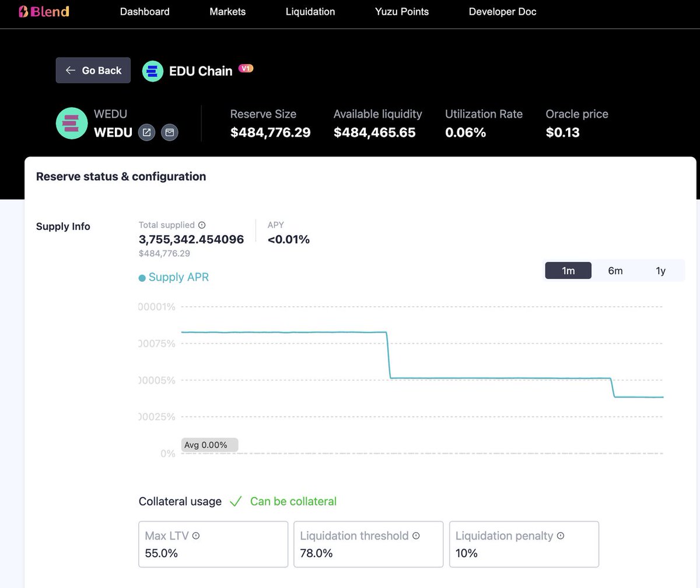The height and width of the screenshot is (588, 700).
Task: Click the Liquidation penalty 10% box
Action: tap(524, 544)
